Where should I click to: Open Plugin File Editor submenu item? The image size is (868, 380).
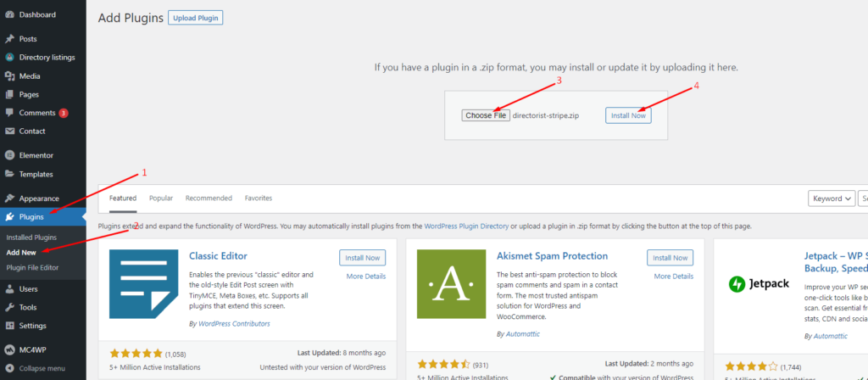point(32,267)
